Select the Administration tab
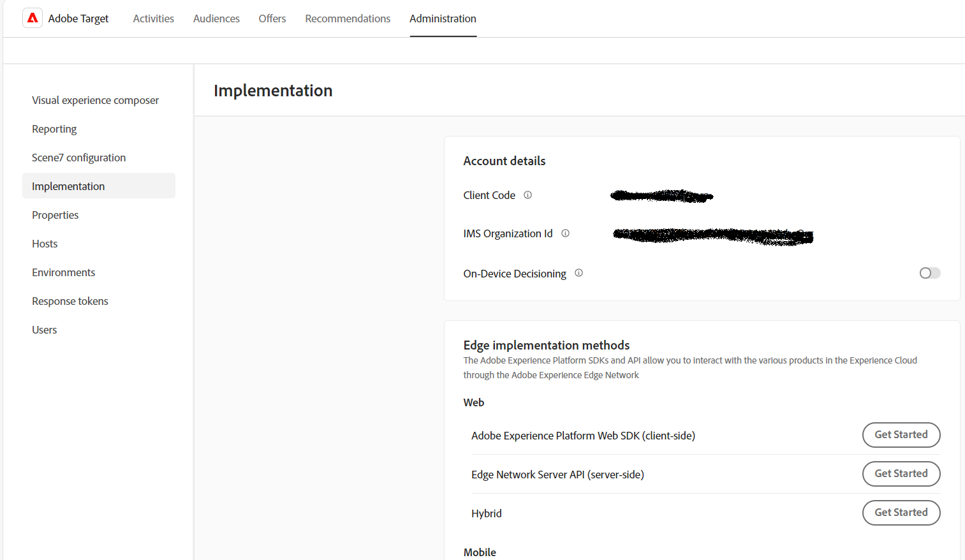Screen dimensions: 965x560 coord(443,18)
